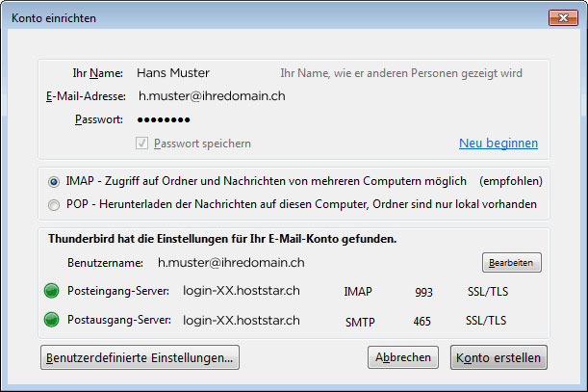The image size is (588, 392).
Task: Click the Passwort input field
Action: [164, 119]
